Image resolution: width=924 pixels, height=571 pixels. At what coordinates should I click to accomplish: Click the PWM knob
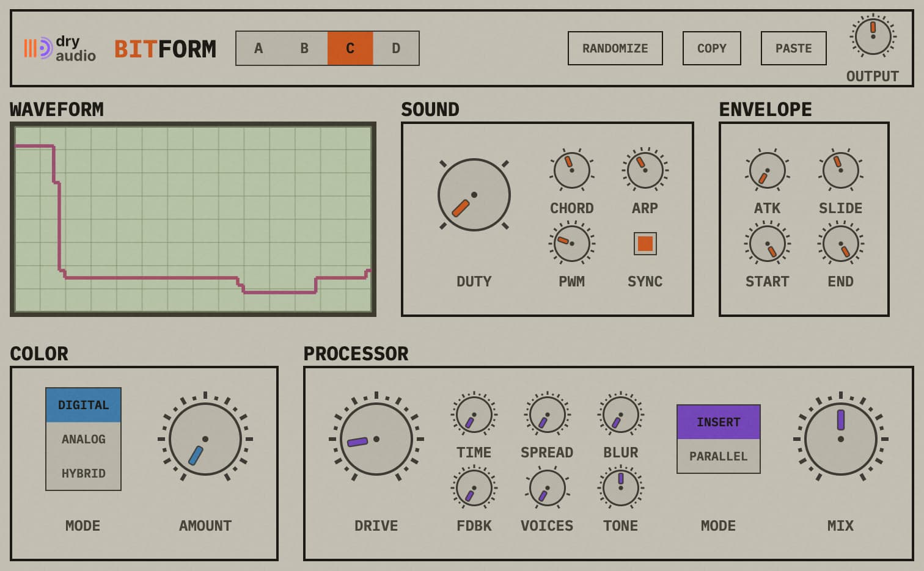(572, 244)
